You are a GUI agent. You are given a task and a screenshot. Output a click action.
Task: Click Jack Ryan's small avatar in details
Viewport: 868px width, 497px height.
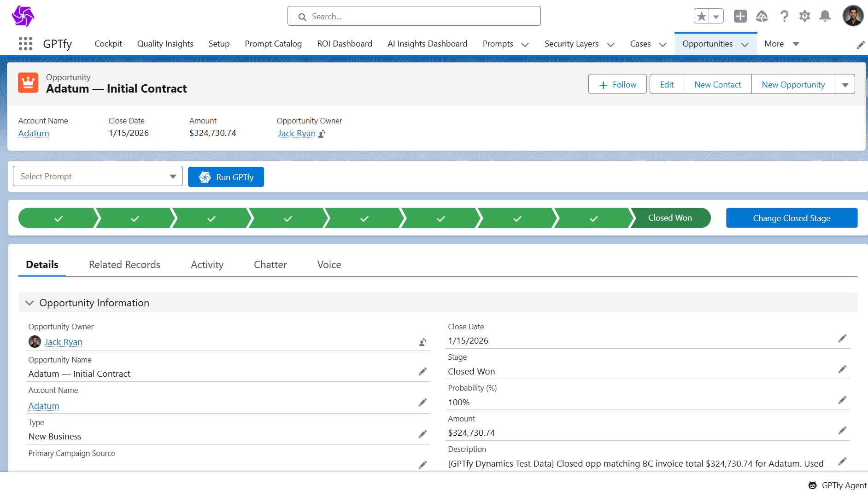(x=35, y=342)
